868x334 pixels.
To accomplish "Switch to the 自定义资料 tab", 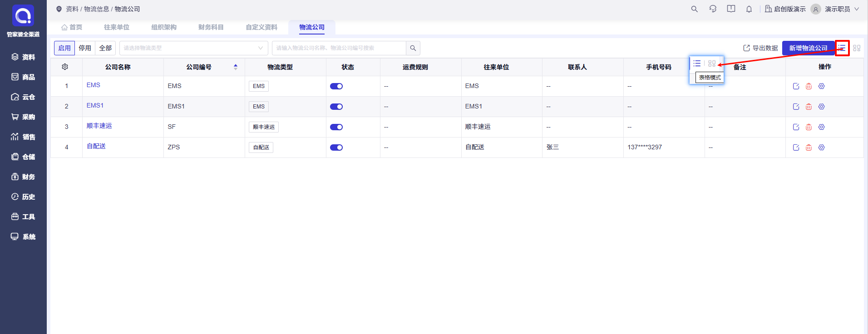I will pos(261,27).
